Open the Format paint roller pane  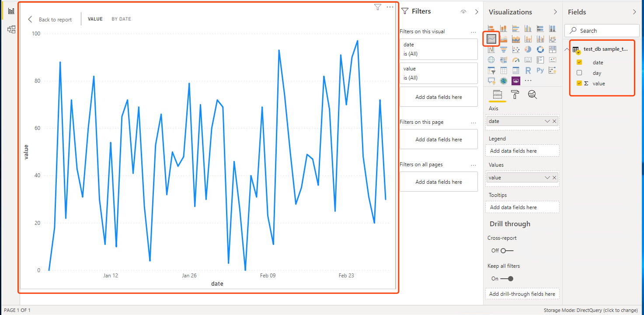click(x=515, y=94)
